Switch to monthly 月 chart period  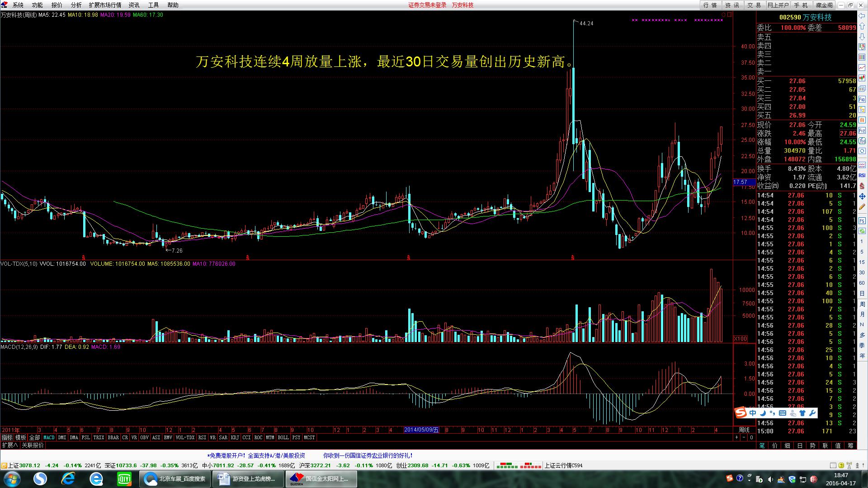pyautogui.click(x=862, y=314)
